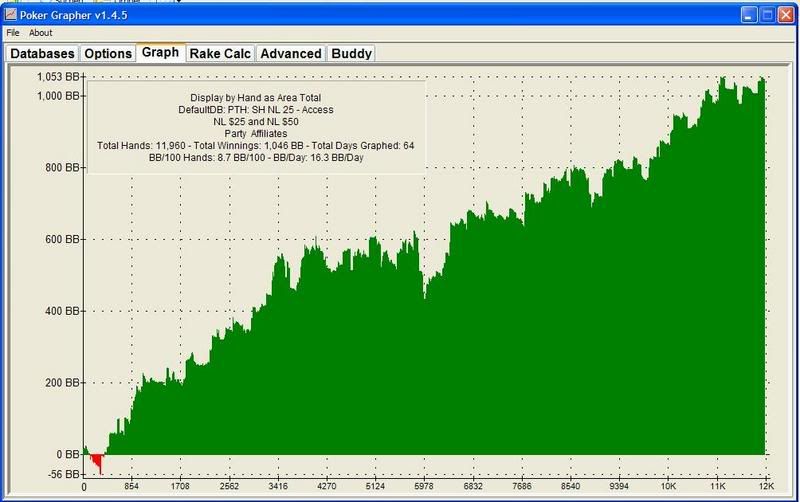Click the 200 BB y-axis label
The height and width of the screenshot is (502, 800).
click(x=62, y=383)
